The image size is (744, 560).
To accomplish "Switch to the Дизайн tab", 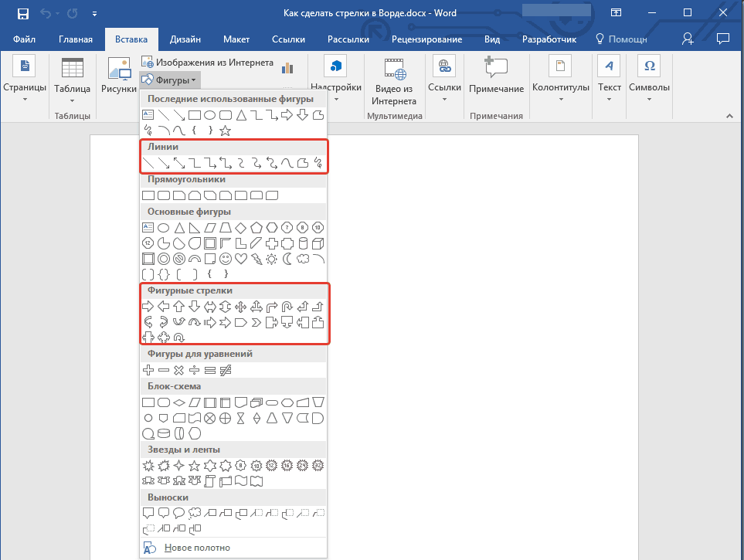I will pyautogui.click(x=186, y=39).
